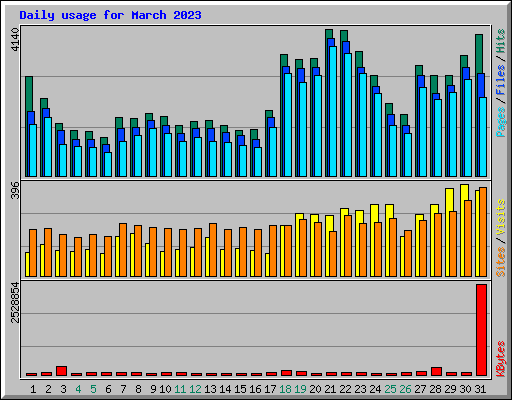Click the cyan pages bar for day 22
This screenshot has width=512, height=400.
click(348, 115)
